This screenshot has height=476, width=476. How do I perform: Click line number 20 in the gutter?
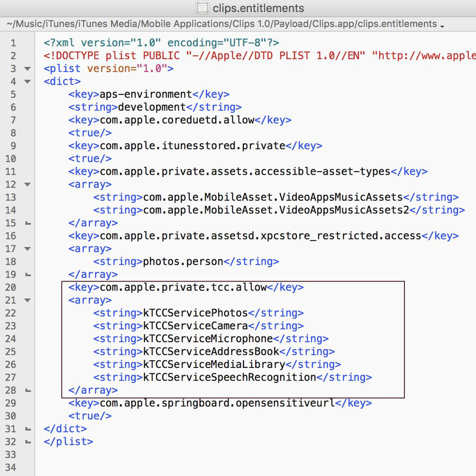(x=11, y=287)
